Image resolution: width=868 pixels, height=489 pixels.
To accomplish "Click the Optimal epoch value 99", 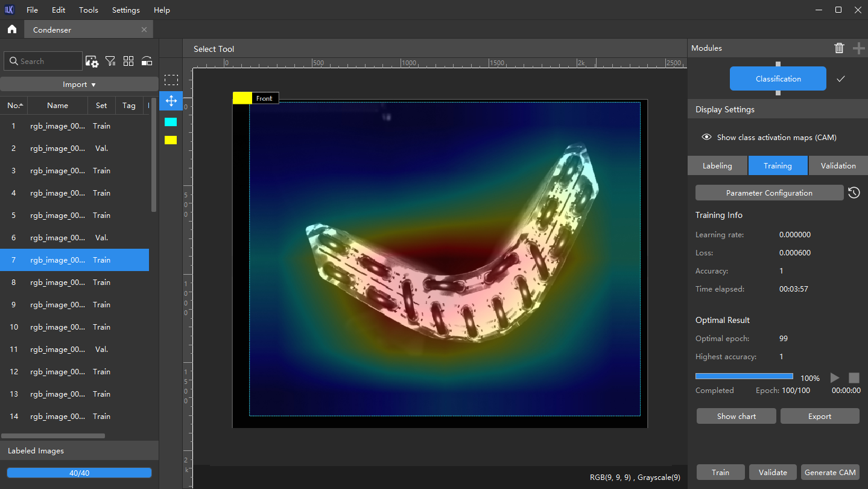I will pos(784,339).
